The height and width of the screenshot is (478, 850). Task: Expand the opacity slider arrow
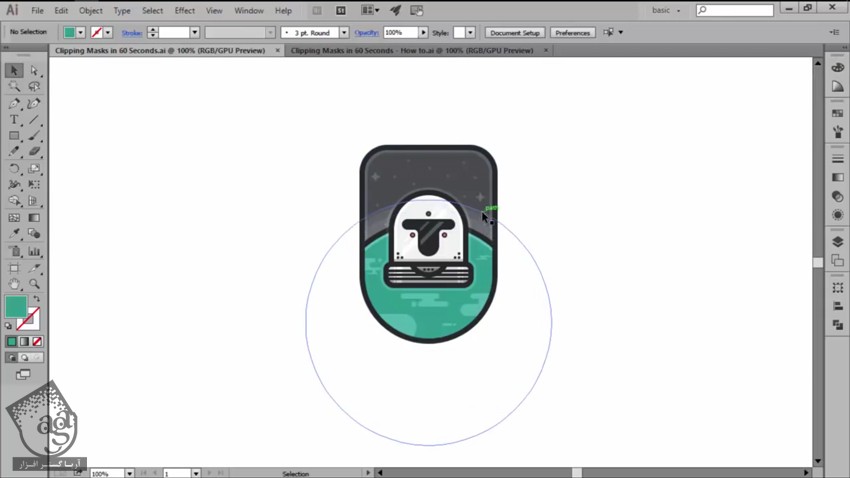(423, 33)
